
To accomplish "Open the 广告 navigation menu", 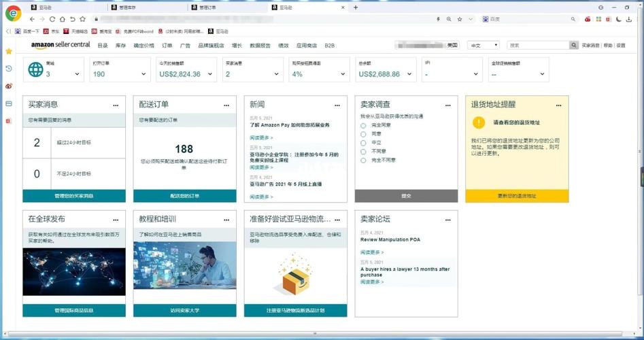I will pos(185,46).
